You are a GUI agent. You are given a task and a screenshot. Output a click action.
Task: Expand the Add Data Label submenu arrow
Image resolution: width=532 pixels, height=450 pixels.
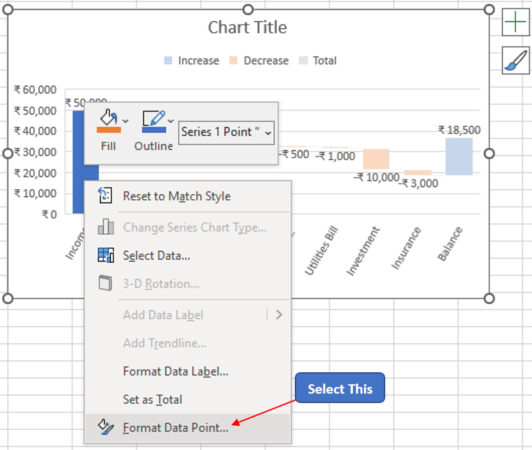(279, 315)
